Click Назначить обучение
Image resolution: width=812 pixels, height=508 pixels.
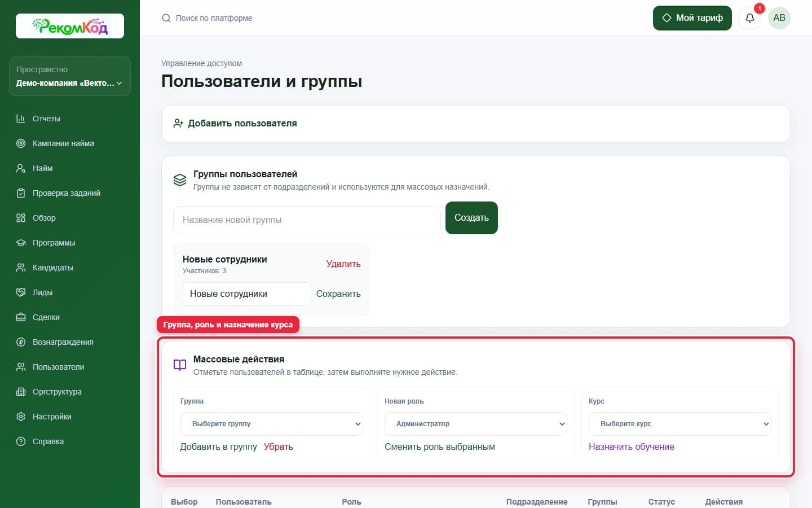point(632,447)
